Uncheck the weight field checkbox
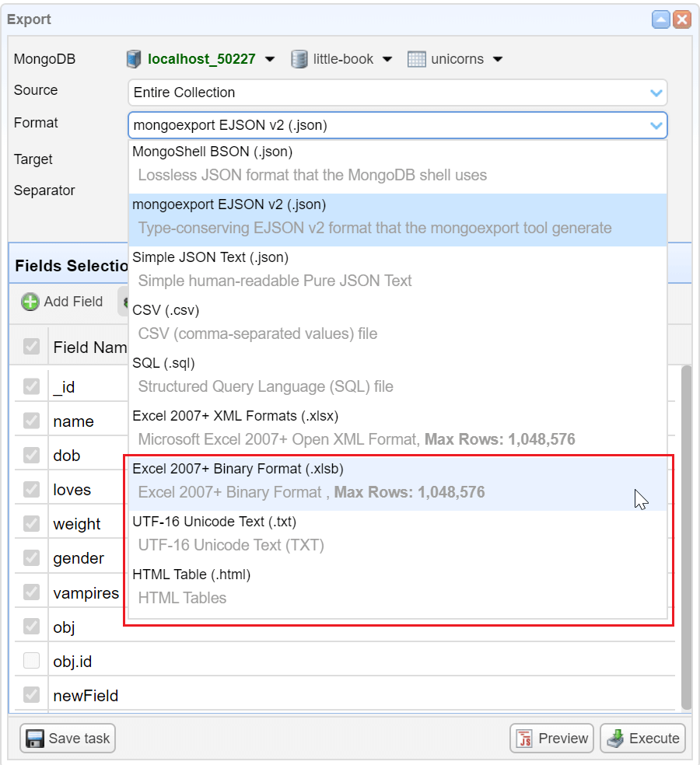 31,523
